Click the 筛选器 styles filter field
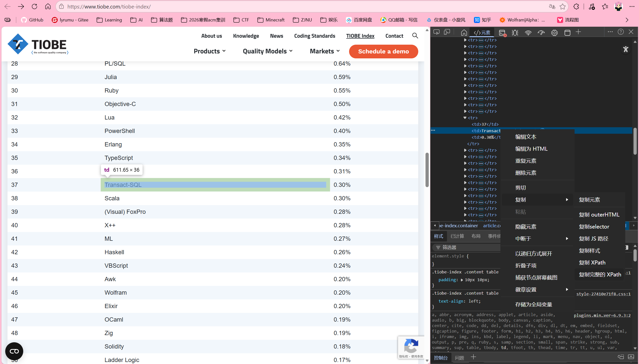The height and width of the screenshot is (364, 639). [x=467, y=247]
